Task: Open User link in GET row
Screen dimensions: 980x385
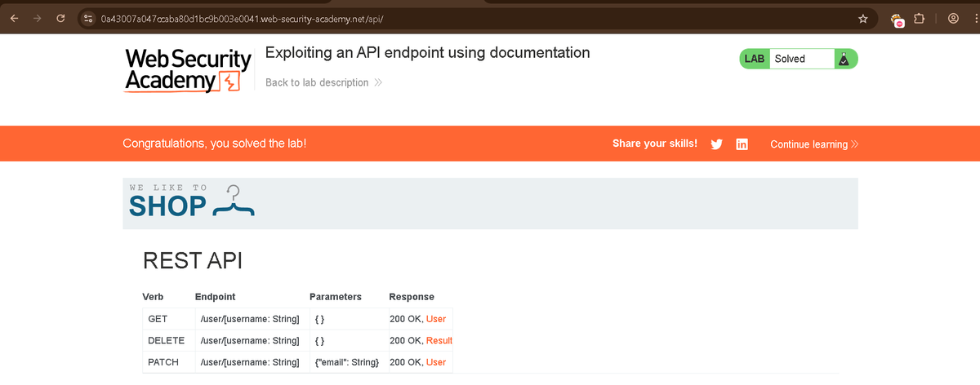Action: point(436,319)
